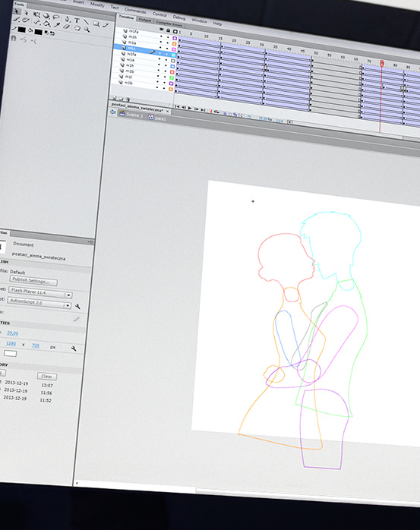
Task: Open the Window menu
Action: click(199, 21)
